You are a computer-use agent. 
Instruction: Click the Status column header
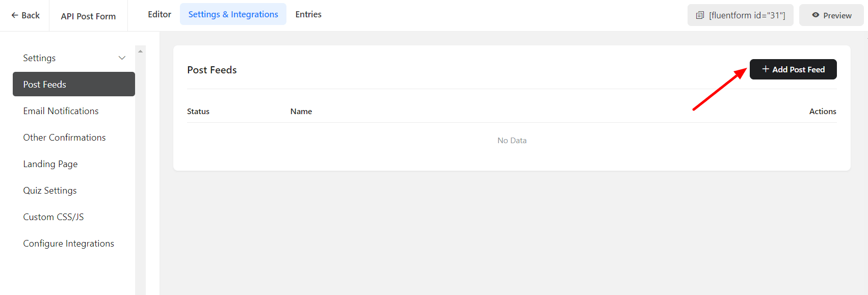[198, 112]
